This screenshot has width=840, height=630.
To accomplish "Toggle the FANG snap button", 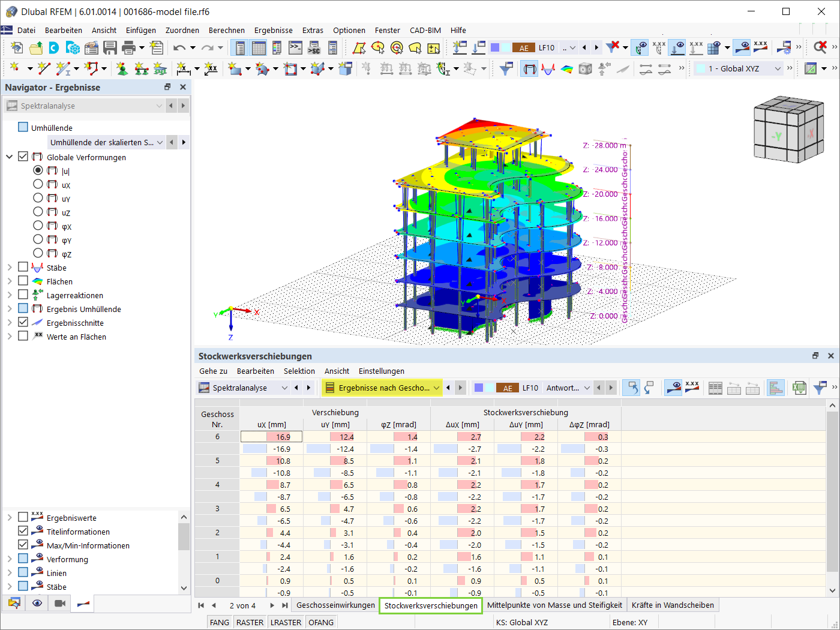I will pos(220,622).
